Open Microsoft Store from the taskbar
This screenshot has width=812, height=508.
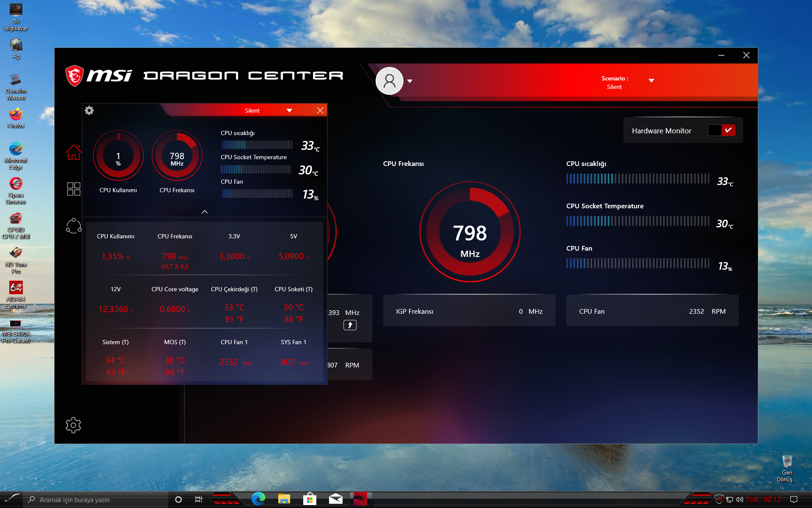pos(310,499)
